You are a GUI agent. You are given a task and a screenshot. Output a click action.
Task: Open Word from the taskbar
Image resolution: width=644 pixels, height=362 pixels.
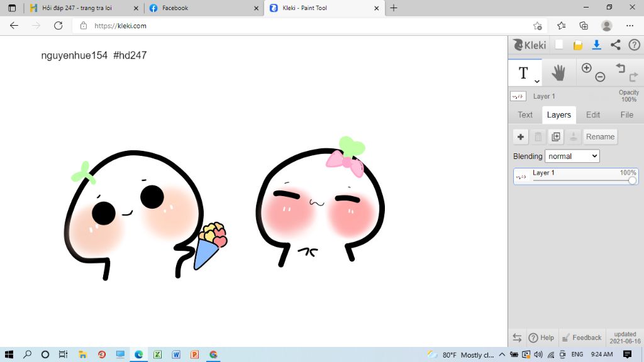point(176,354)
